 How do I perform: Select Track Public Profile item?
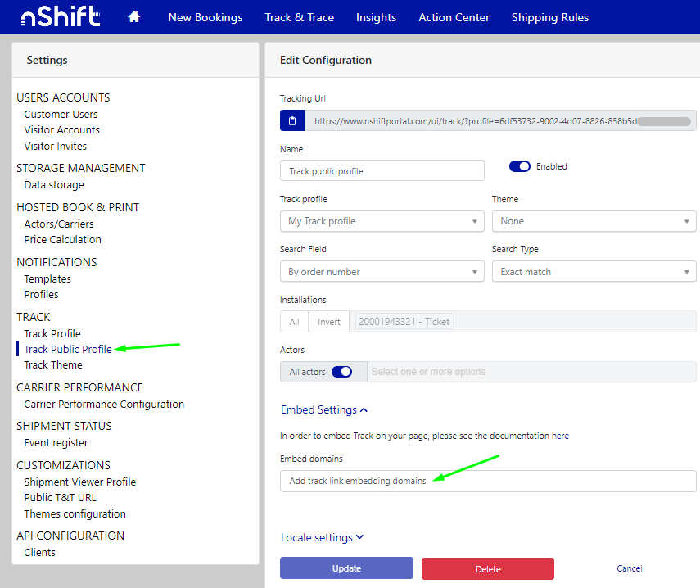point(68,349)
